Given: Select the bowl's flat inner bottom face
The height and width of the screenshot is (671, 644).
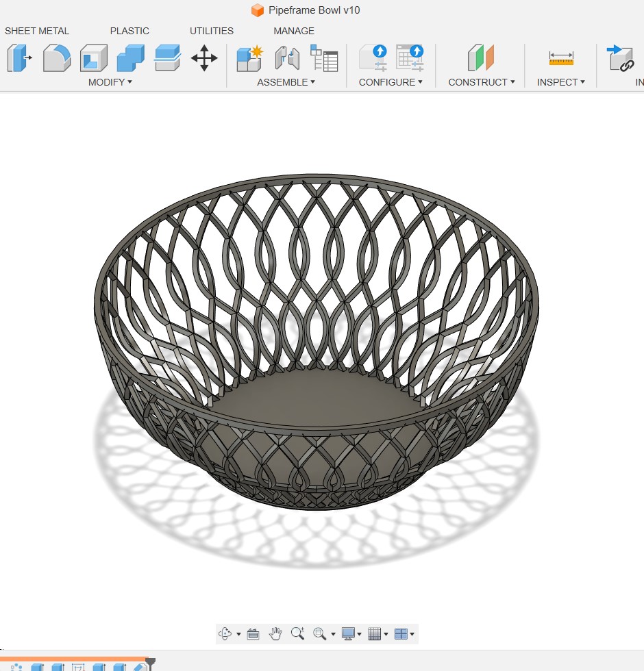Looking at the screenshot, I should pos(317,398).
